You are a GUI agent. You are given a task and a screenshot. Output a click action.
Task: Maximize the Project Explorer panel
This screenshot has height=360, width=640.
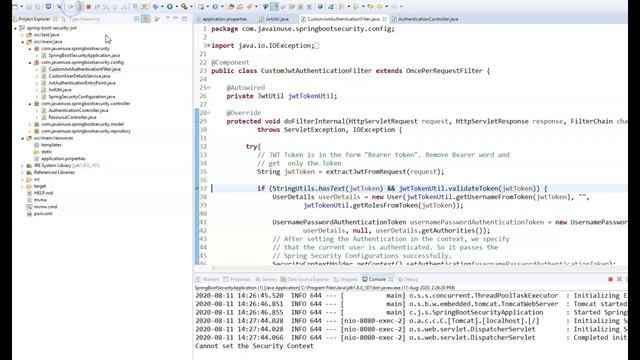(184, 19)
